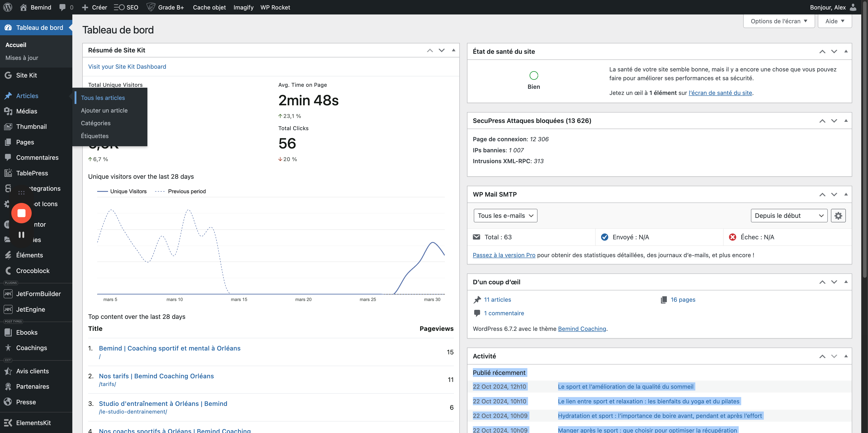This screenshot has height=433, width=868.
Task: Expand Options de l'écran panel
Action: click(x=779, y=21)
